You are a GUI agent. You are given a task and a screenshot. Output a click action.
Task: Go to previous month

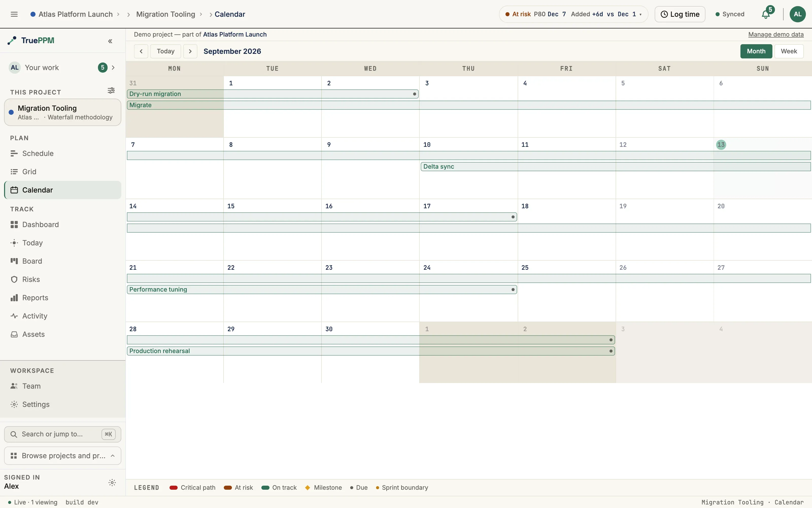(141, 51)
